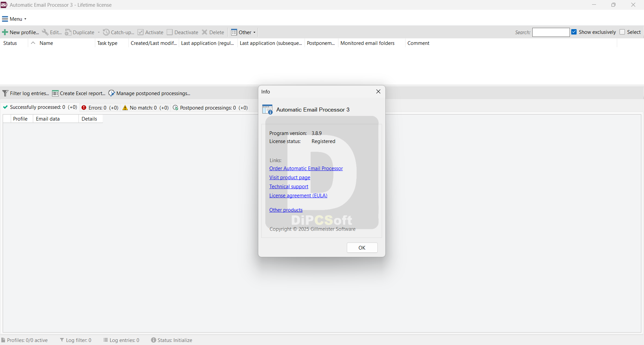
Task: Click the program version value 3.8.9
Action: pyautogui.click(x=317, y=133)
